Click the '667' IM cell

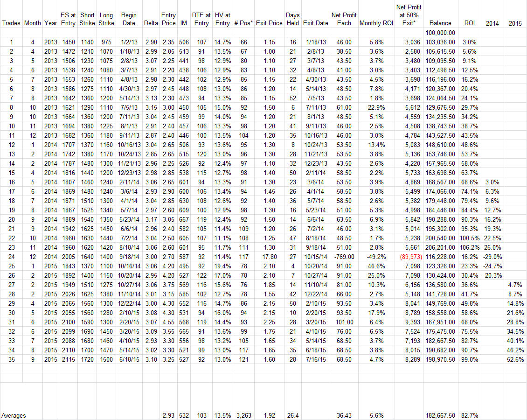[184, 219]
